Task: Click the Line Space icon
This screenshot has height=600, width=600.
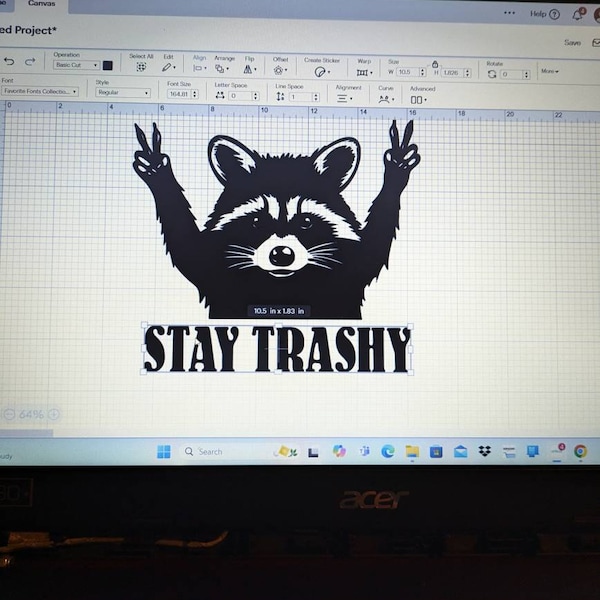Action: point(280,96)
